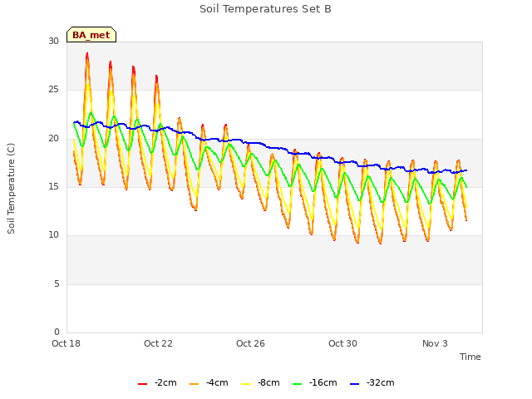Click the BA_met annotation label
The image size is (532, 399).
click(x=91, y=35)
